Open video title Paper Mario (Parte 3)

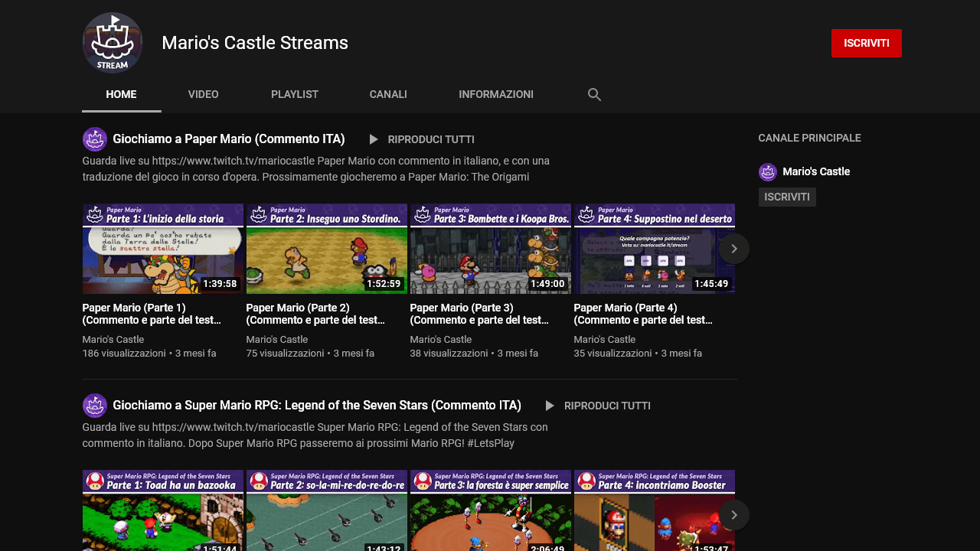[x=479, y=314]
